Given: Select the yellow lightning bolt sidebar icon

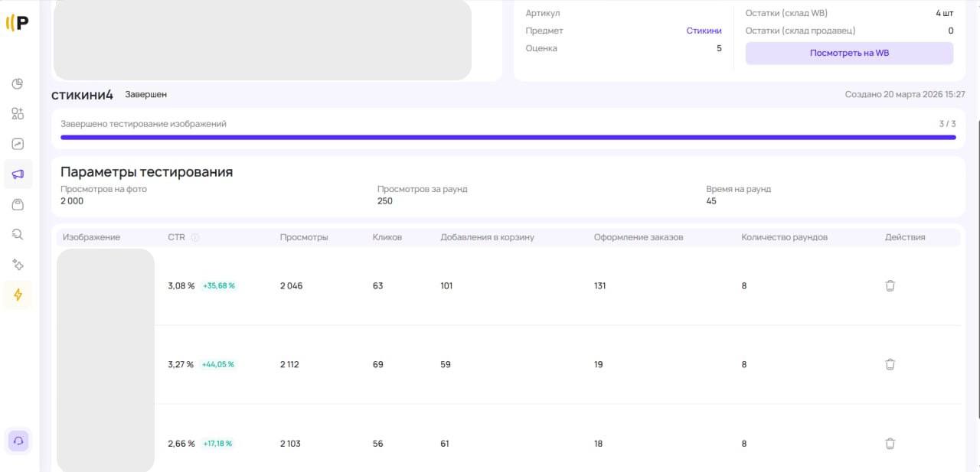Looking at the screenshot, I should point(18,295).
